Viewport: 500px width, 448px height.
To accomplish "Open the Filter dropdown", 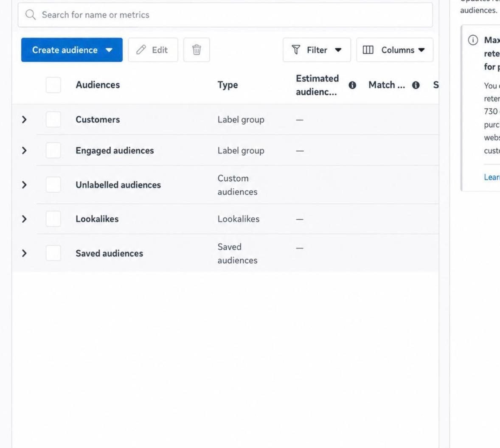I will pos(317,50).
